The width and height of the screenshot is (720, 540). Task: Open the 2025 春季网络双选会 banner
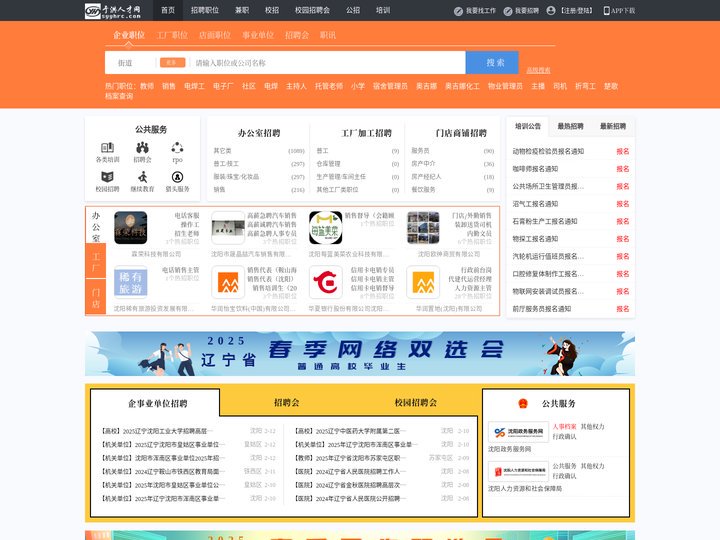(x=360, y=354)
